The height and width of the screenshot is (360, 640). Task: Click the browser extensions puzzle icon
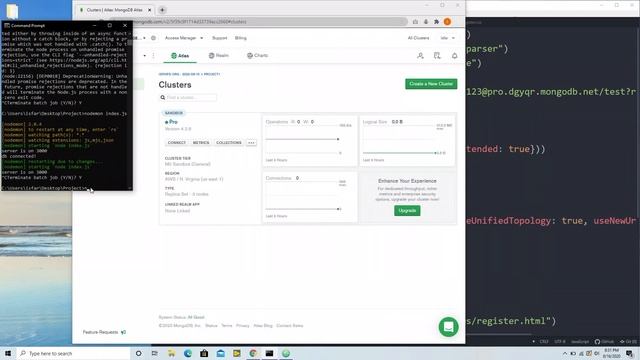point(436,22)
